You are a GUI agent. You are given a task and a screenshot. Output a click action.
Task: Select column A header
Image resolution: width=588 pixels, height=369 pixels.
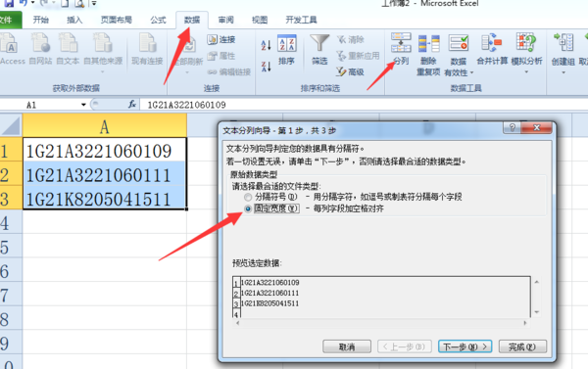(105, 126)
